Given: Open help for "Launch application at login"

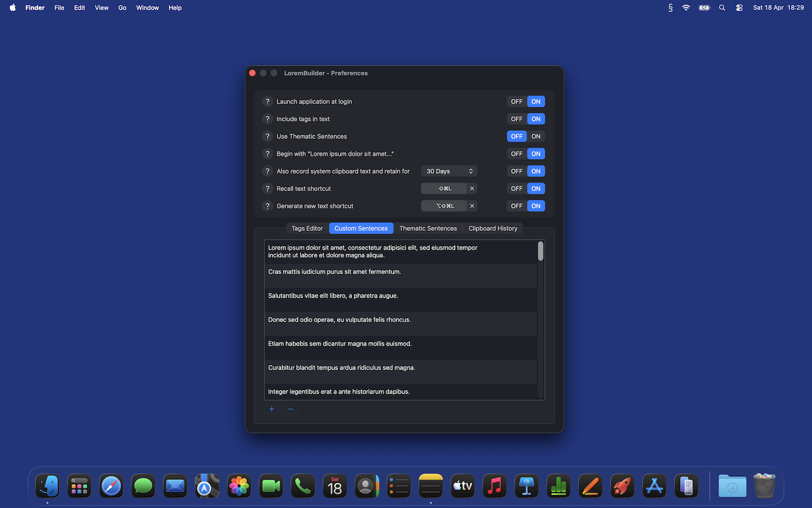Looking at the screenshot, I should click(x=267, y=101).
